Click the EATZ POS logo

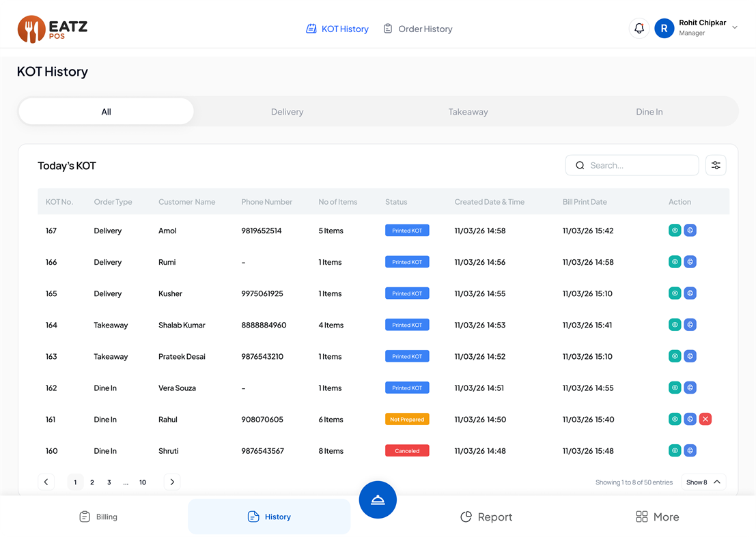(53, 29)
